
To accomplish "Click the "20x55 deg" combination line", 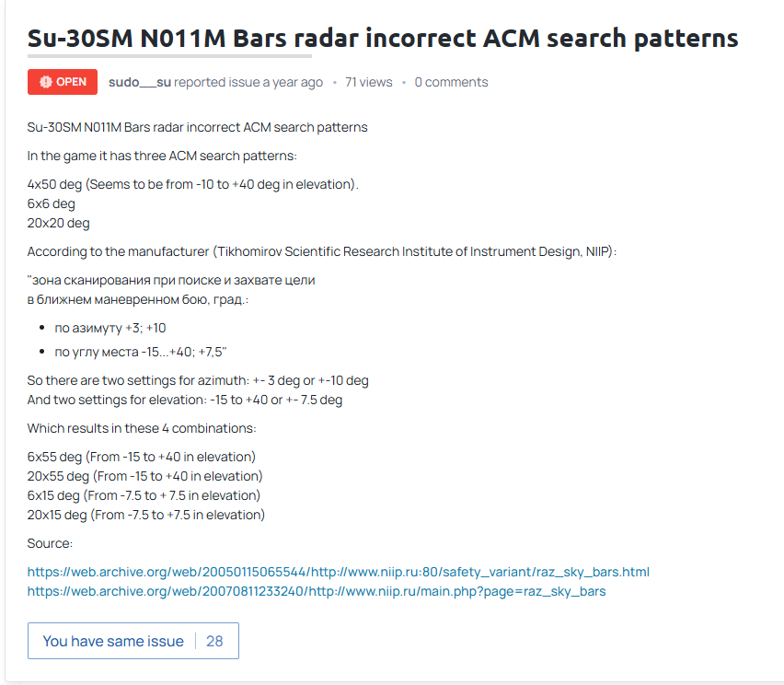I will (145, 476).
